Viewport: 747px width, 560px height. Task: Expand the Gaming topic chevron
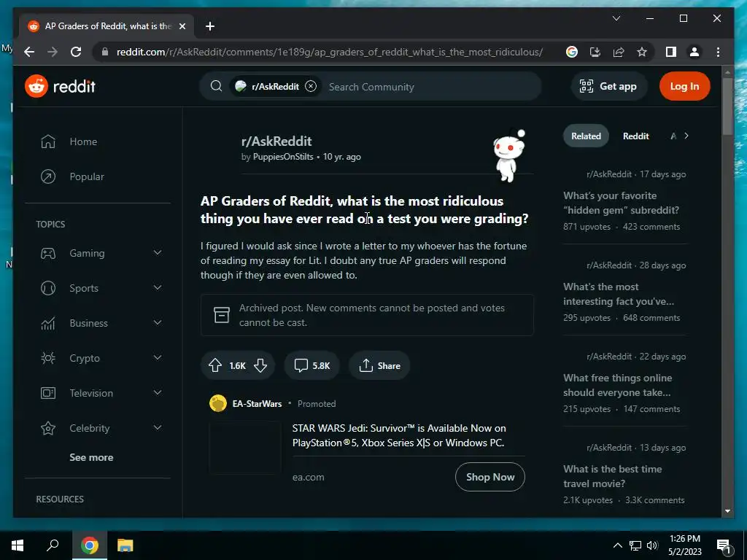coord(158,253)
